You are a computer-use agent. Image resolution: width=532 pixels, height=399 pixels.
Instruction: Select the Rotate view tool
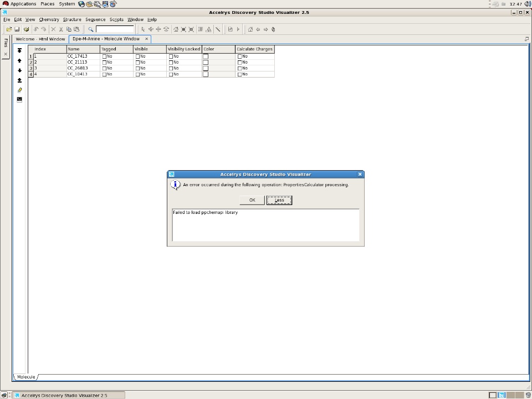tap(151, 29)
